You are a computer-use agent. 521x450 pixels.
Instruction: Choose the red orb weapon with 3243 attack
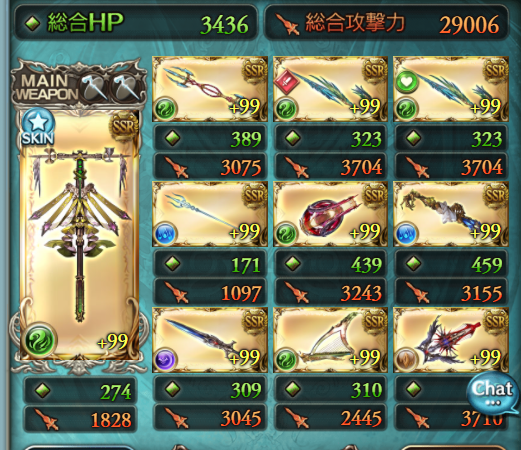pos(330,214)
